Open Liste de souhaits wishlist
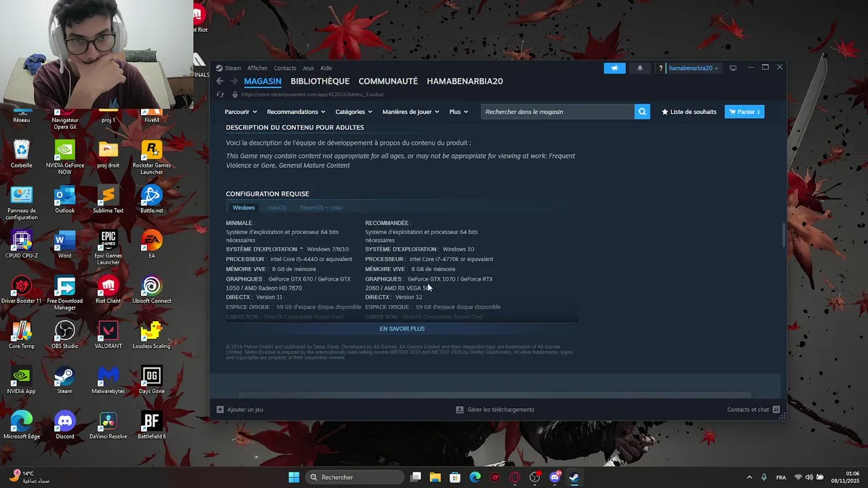The height and width of the screenshot is (488, 868). 689,112
